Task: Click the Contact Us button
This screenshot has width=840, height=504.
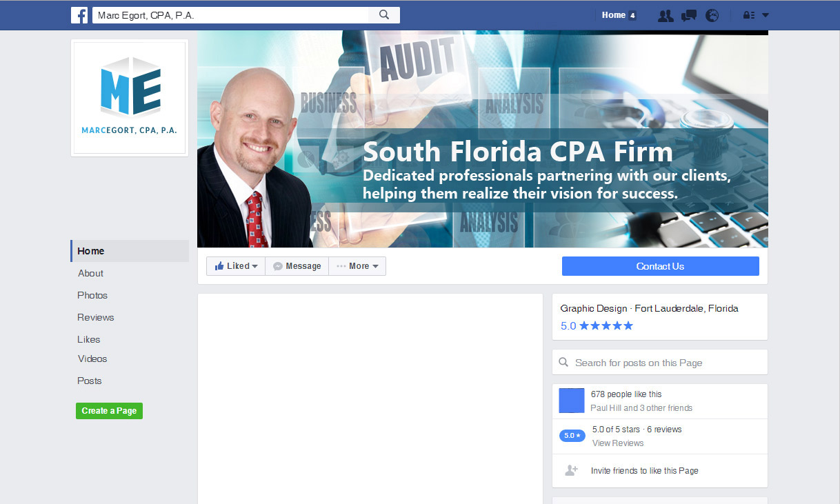Action: 660,266
